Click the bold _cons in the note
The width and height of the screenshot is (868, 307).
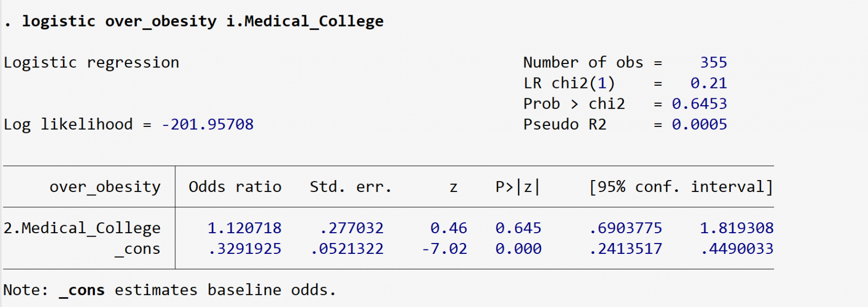[x=81, y=290]
